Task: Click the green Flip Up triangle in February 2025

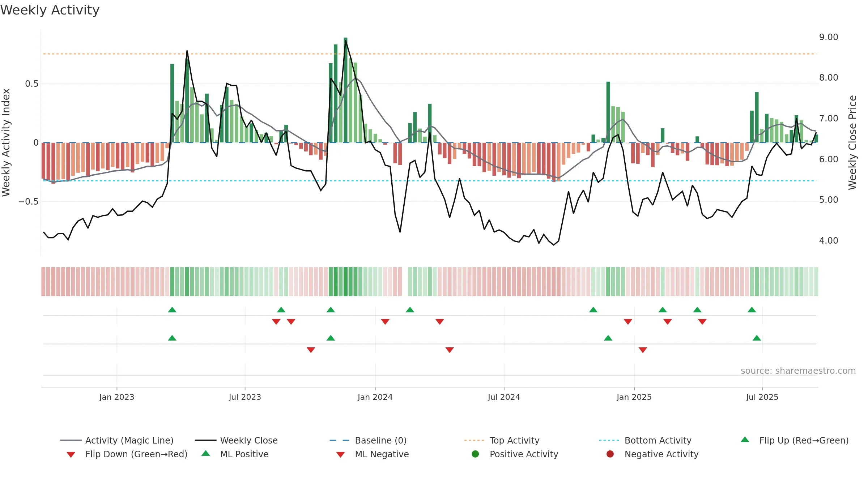Action: tap(663, 310)
